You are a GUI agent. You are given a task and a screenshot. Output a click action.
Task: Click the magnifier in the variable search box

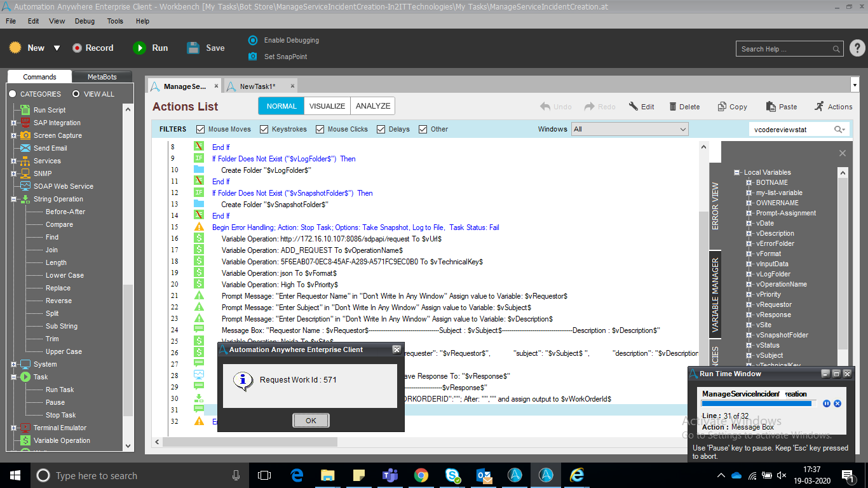click(839, 130)
